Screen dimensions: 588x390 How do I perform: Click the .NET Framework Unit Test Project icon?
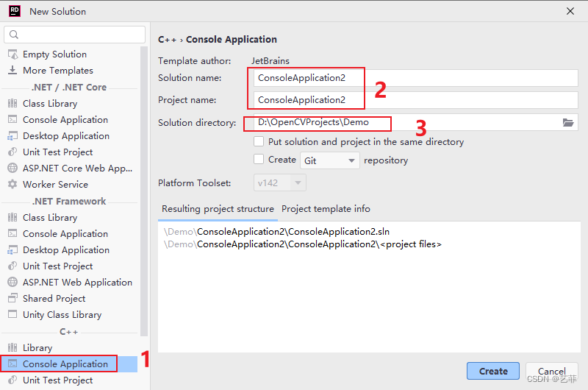coord(12,266)
